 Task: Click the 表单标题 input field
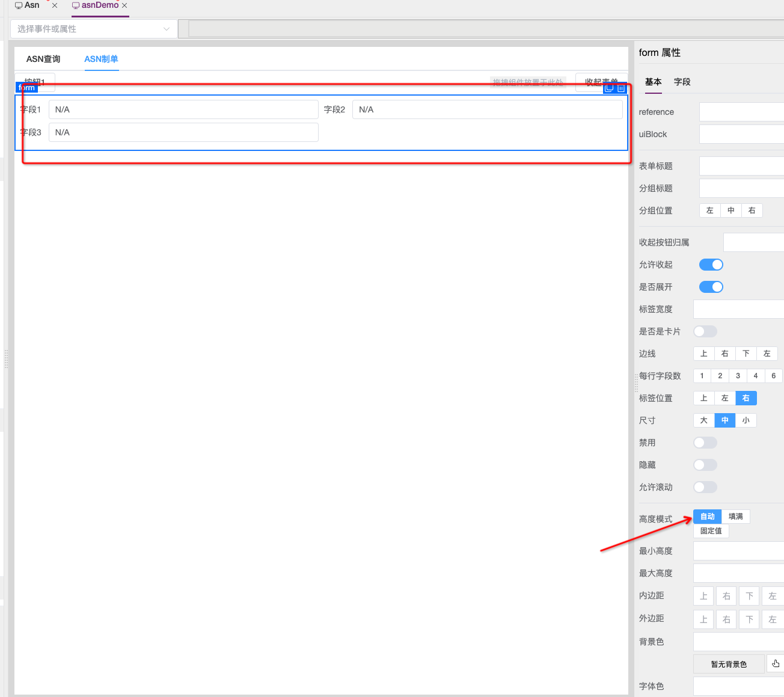tap(741, 166)
